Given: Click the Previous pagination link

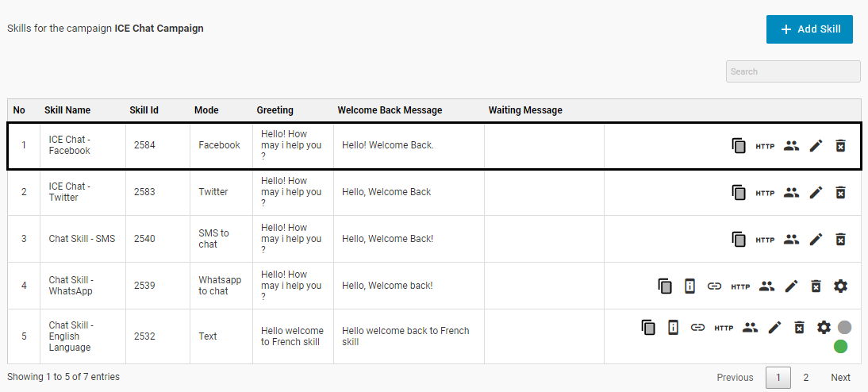Looking at the screenshot, I should (x=735, y=378).
